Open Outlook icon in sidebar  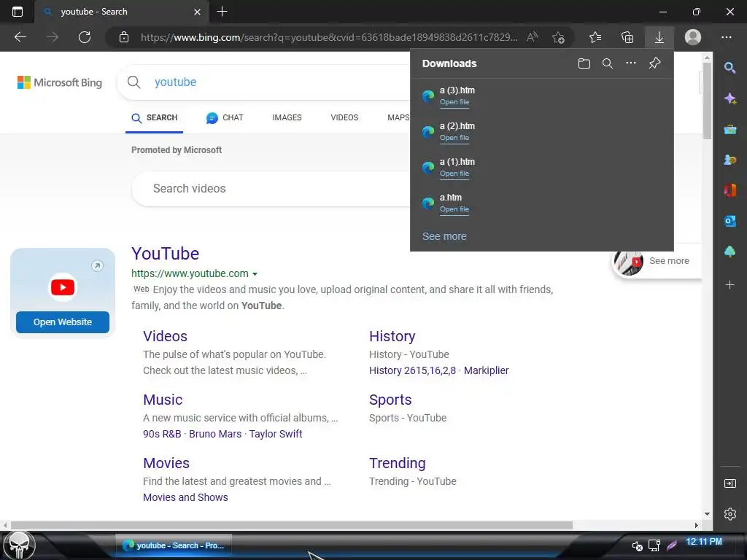click(x=729, y=220)
